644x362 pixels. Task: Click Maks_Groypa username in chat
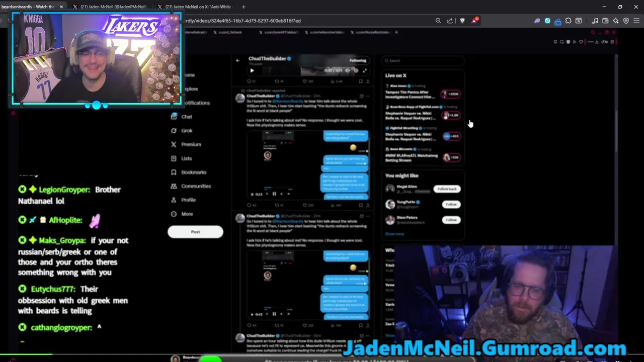tap(62, 241)
